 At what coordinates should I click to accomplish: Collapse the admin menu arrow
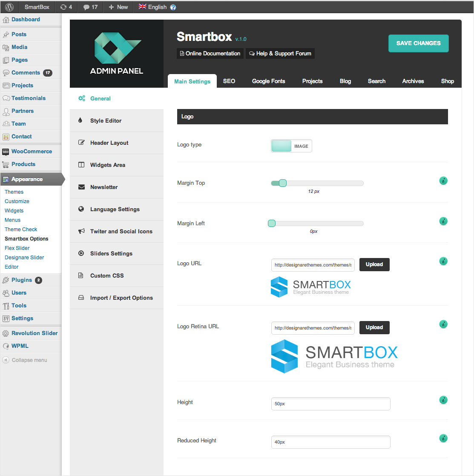point(6,360)
